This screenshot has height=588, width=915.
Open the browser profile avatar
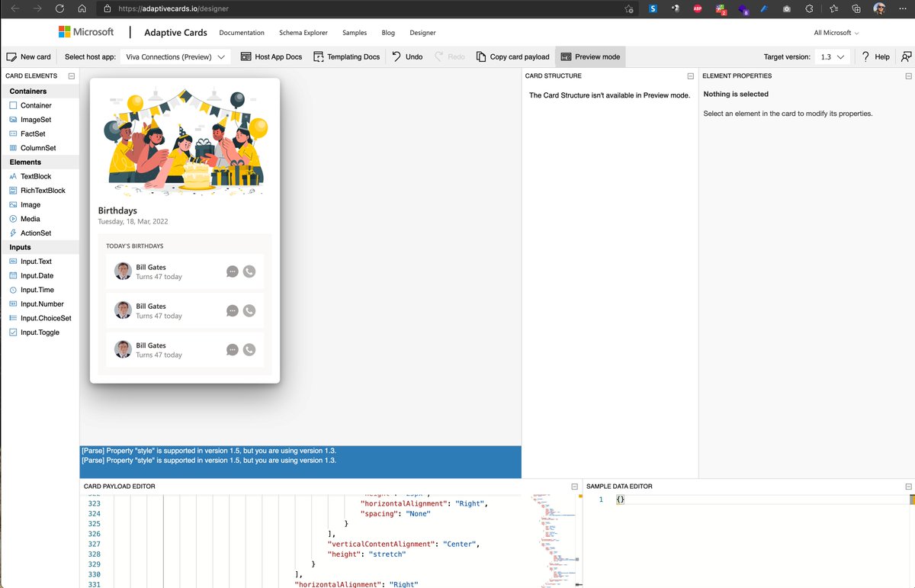879,9
